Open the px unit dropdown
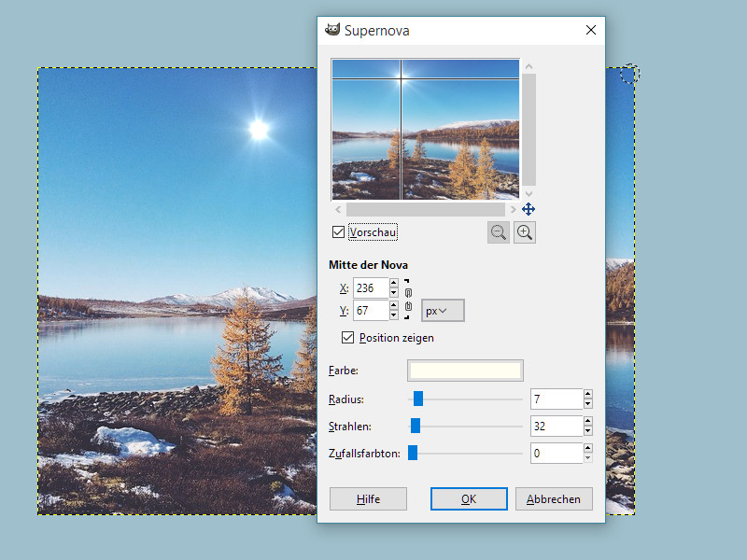Viewport: 747px width, 560px height. tap(443, 311)
